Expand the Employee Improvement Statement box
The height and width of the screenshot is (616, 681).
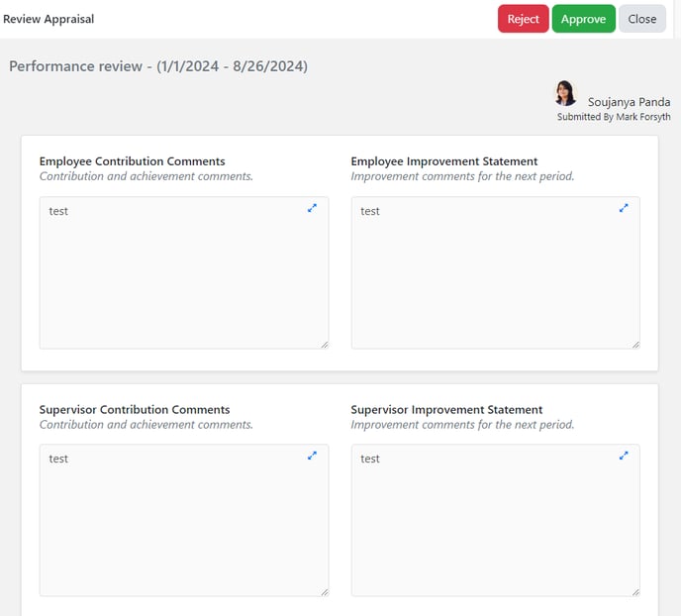pyautogui.click(x=624, y=208)
